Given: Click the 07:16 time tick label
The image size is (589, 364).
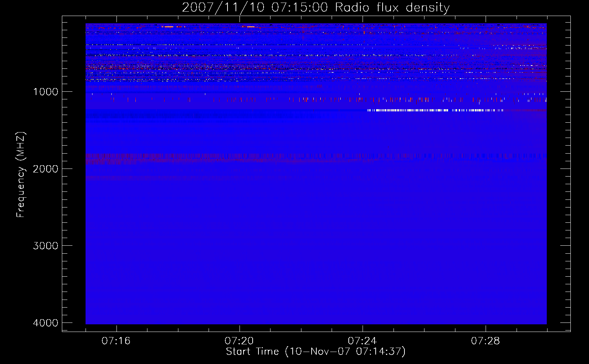Looking at the screenshot, I should coord(116,341).
